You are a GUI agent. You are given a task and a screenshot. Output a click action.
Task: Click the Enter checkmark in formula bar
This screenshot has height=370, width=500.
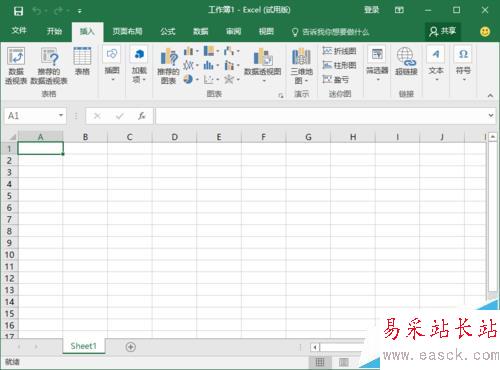pyautogui.click(x=120, y=116)
